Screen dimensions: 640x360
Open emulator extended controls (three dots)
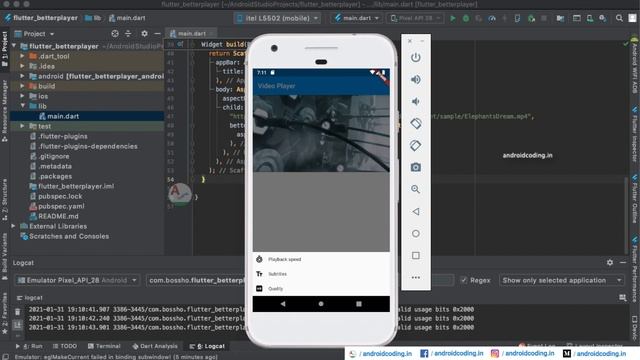(x=416, y=278)
